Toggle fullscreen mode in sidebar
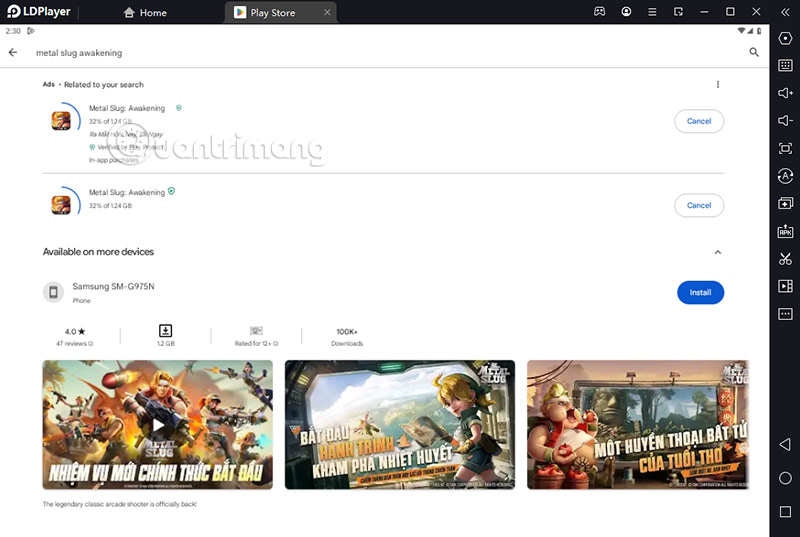 785,148
